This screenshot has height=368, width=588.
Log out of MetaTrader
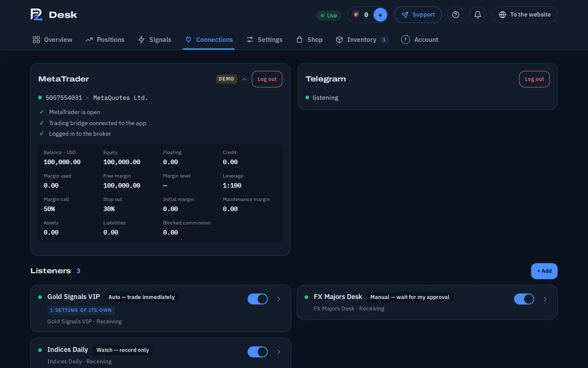click(267, 79)
